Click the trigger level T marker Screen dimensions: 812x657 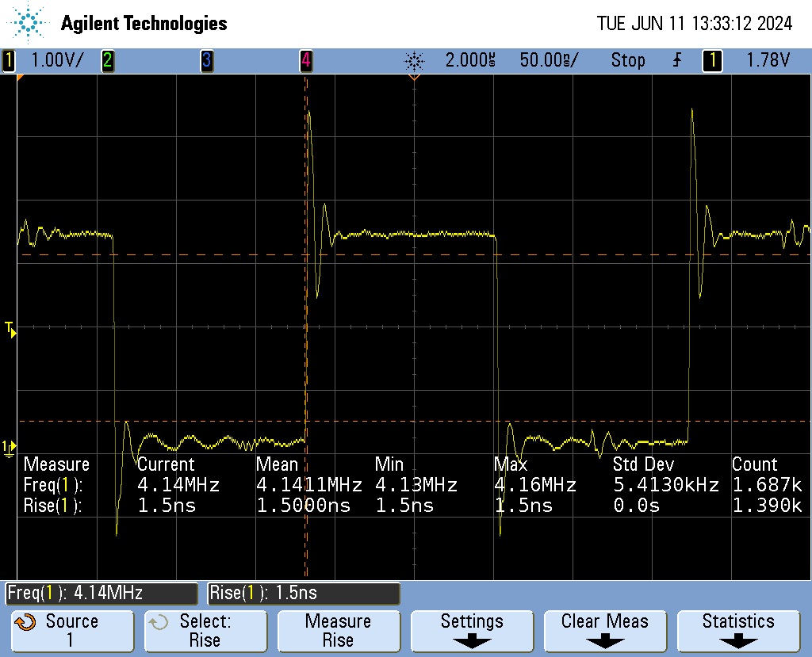coord(10,329)
